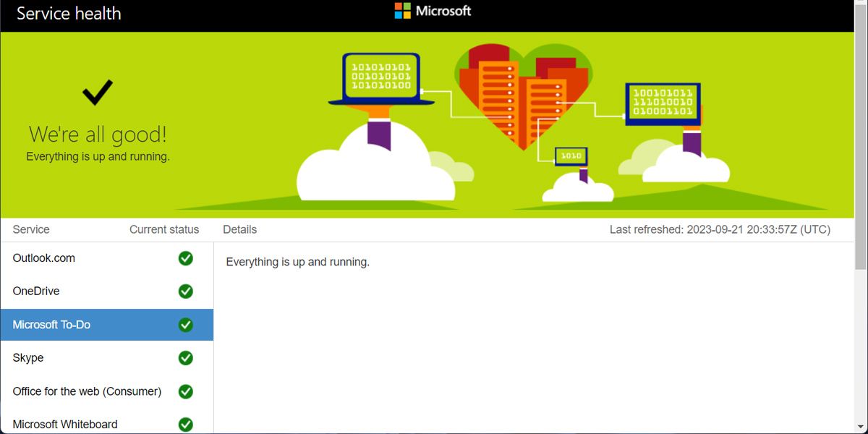Click the Current status column header
This screenshot has height=434, width=868.
tap(163, 229)
